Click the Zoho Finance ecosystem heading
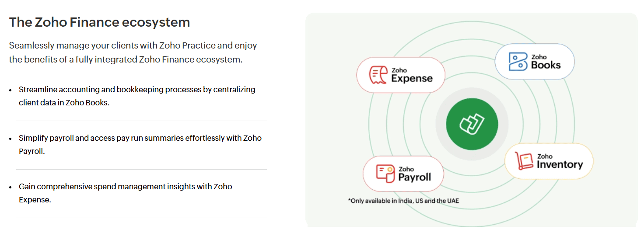This screenshot has height=233, width=644. point(99,22)
